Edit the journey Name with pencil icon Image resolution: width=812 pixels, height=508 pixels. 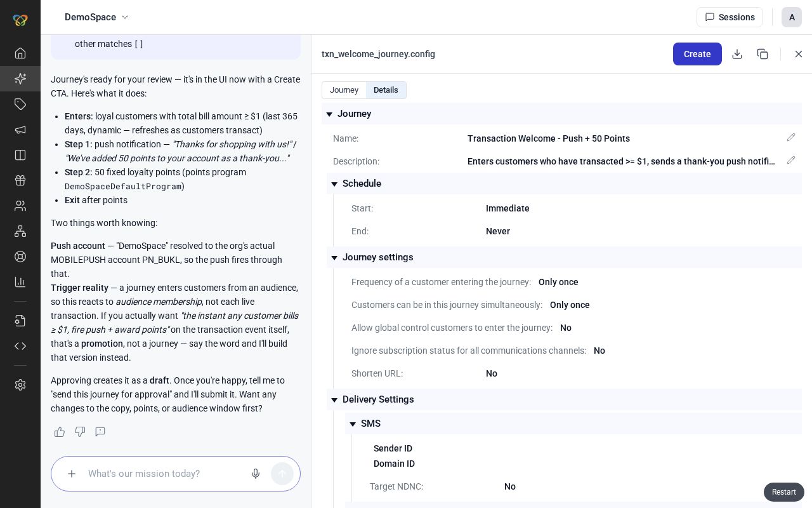coord(791,137)
